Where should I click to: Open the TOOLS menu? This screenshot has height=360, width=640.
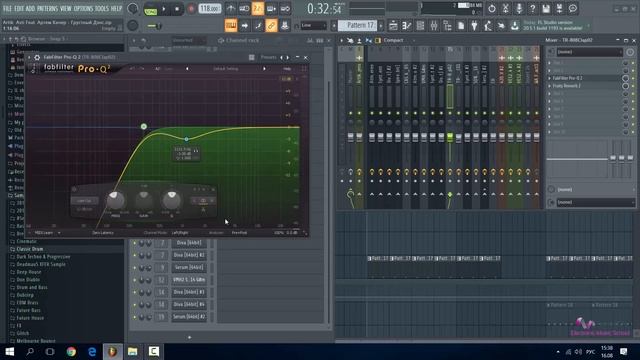(102, 8)
